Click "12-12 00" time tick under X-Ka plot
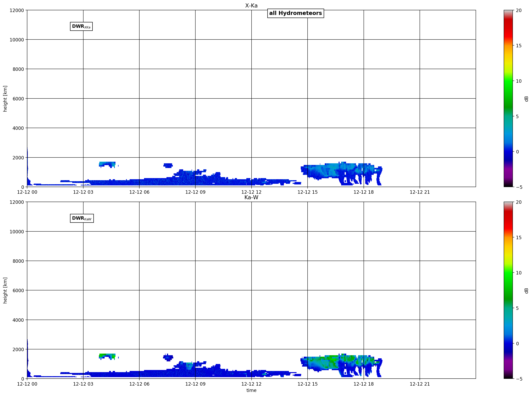This screenshot has width=532, height=396. (x=27, y=192)
